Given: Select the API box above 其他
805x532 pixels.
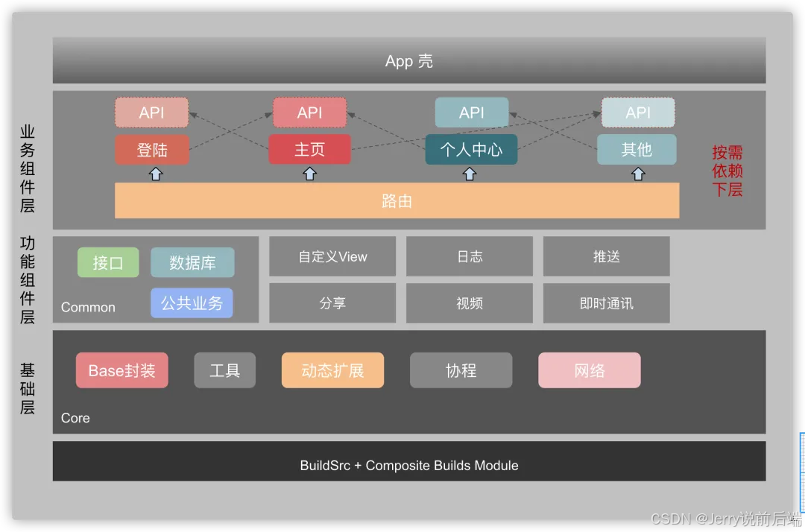Looking at the screenshot, I should (x=637, y=113).
